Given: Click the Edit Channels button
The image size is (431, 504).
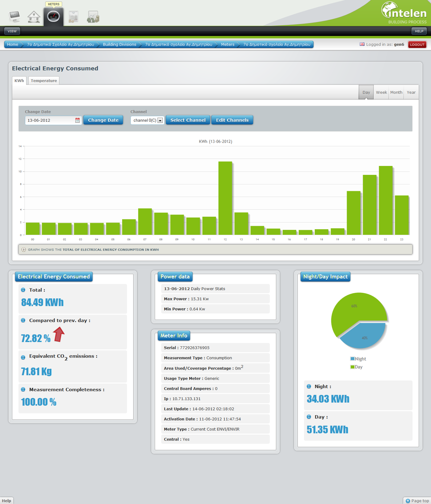Looking at the screenshot, I should click(232, 120).
